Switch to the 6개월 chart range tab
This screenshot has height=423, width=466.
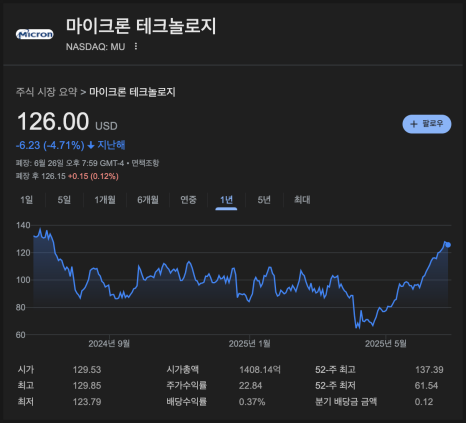148,200
